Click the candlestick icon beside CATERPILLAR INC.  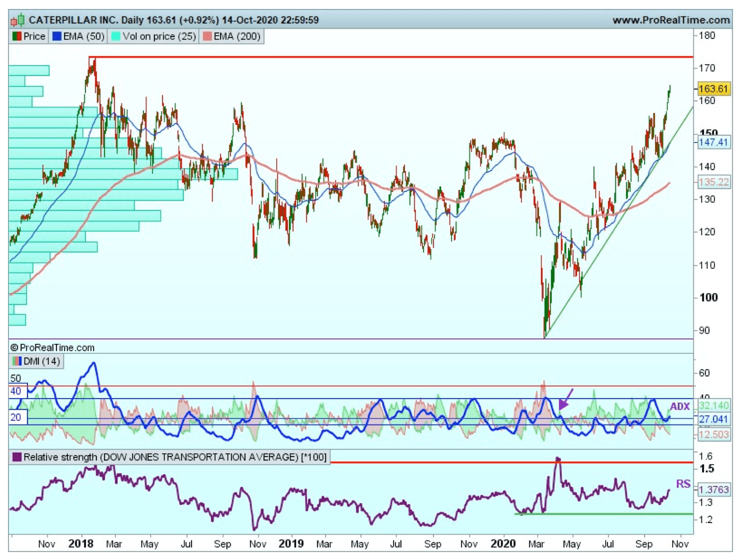(x=17, y=20)
